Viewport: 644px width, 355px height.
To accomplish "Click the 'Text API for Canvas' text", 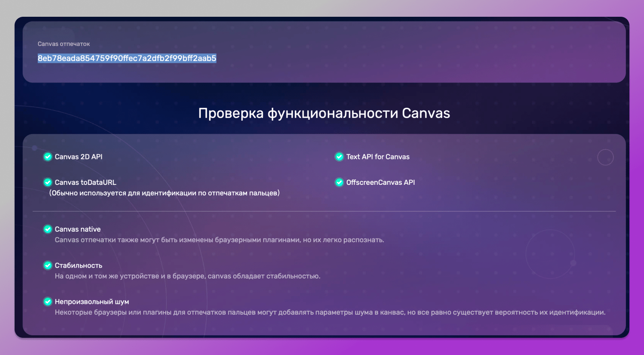I will click(x=378, y=157).
